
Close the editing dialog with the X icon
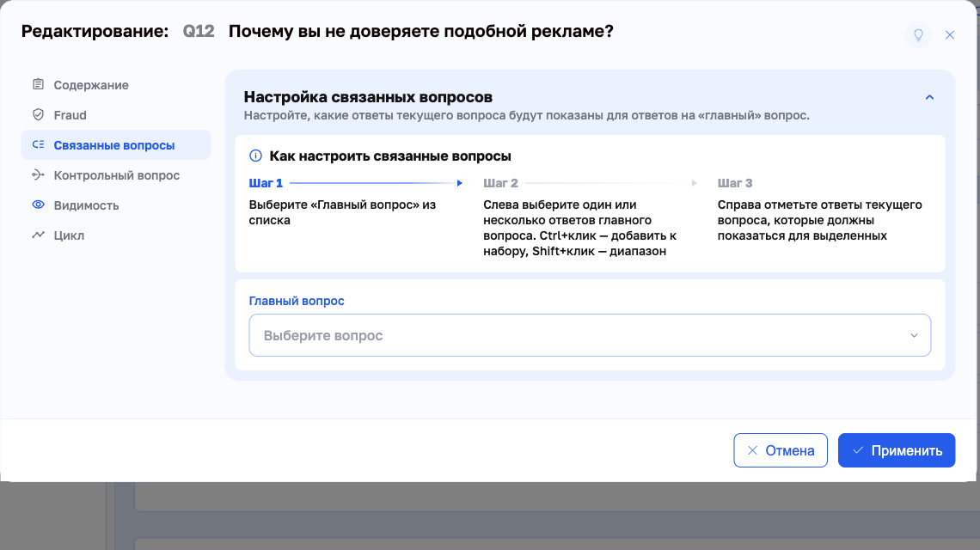click(949, 35)
